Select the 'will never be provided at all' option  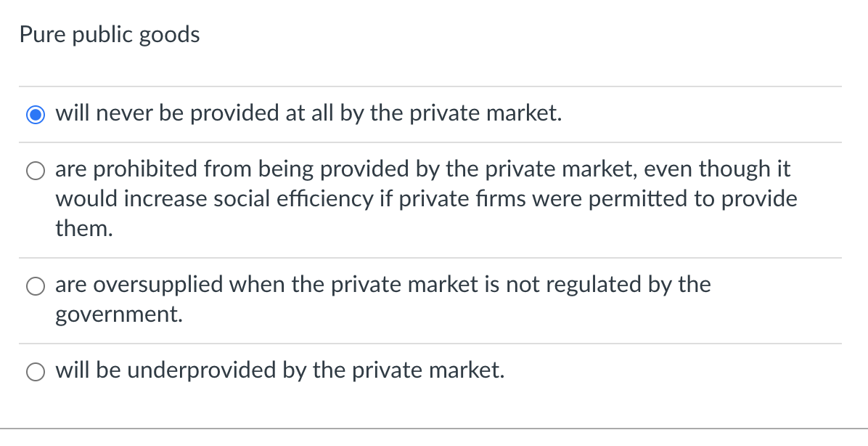(35, 113)
